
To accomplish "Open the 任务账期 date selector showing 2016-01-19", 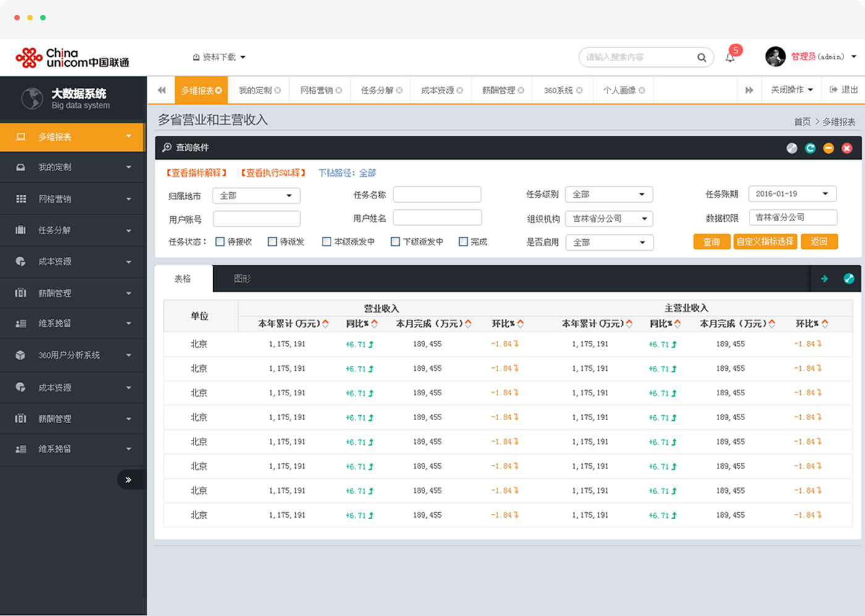I will pos(791,193).
